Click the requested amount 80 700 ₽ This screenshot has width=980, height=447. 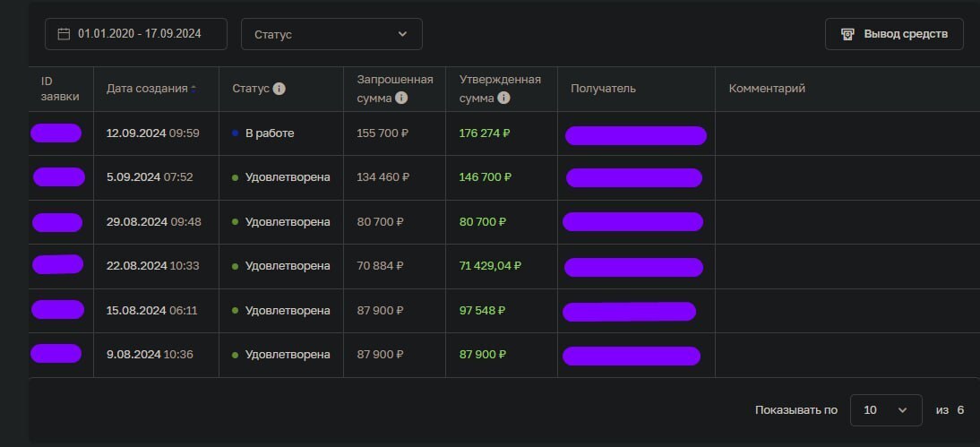point(380,222)
